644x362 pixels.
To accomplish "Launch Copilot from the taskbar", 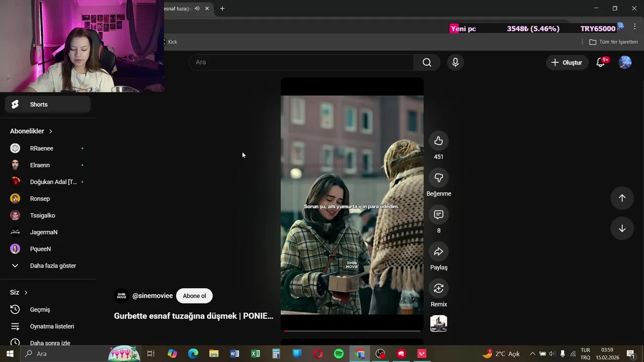I will [172, 354].
